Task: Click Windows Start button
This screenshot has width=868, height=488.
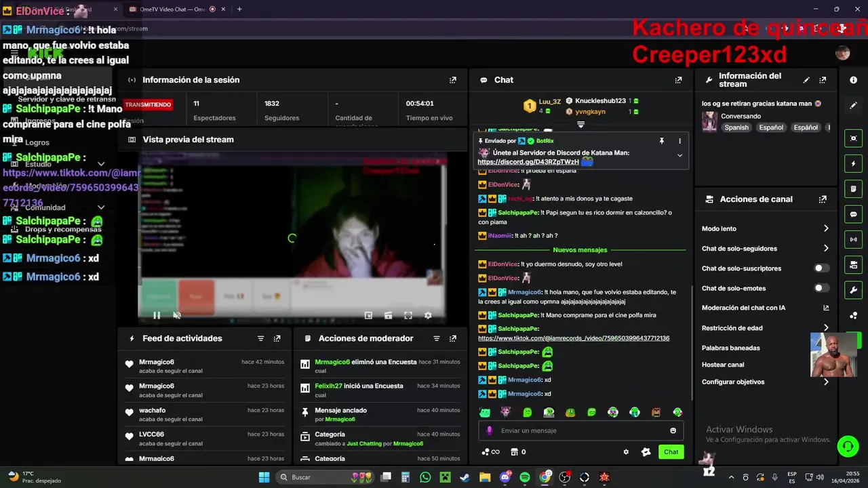Action: 264,477
